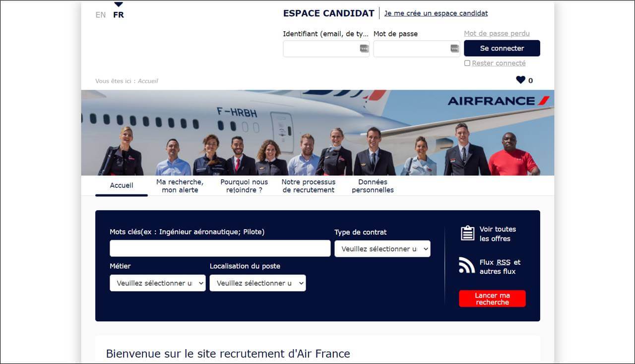Click the Air France logo
635x364 pixels.
pyautogui.click(x=499, y=101)
